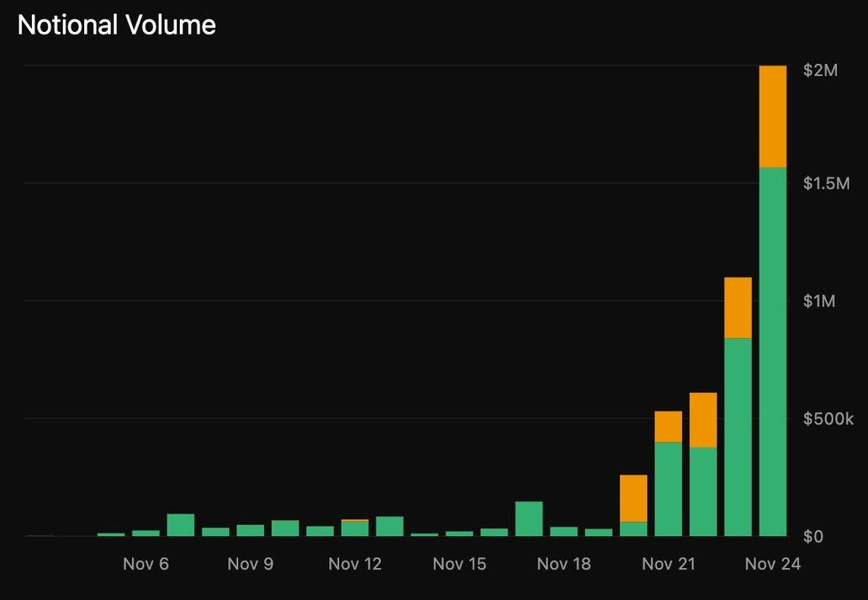Screen dimensions: 868x600
Task: Select the green segment of the Nov 21 bar
Action: click(668, 489)
